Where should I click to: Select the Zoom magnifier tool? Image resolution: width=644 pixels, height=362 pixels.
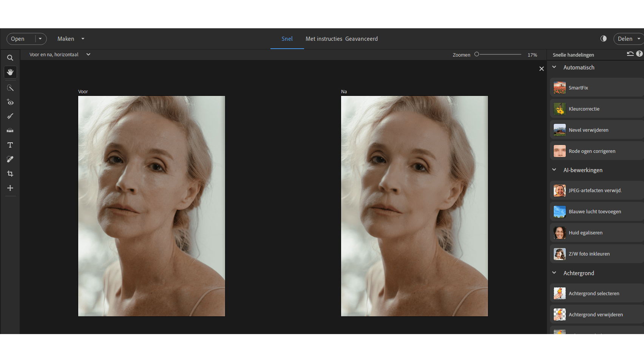[x=10, y=58]
